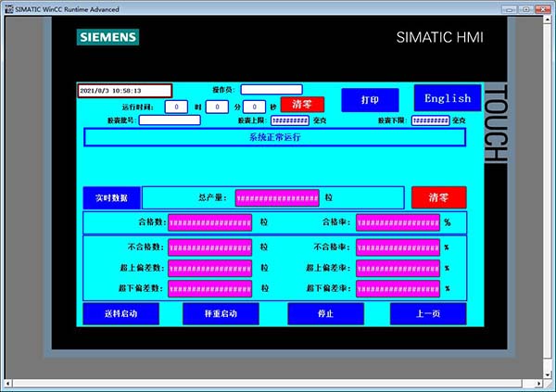Click the WinCC Runtime title bar icon

7,6
